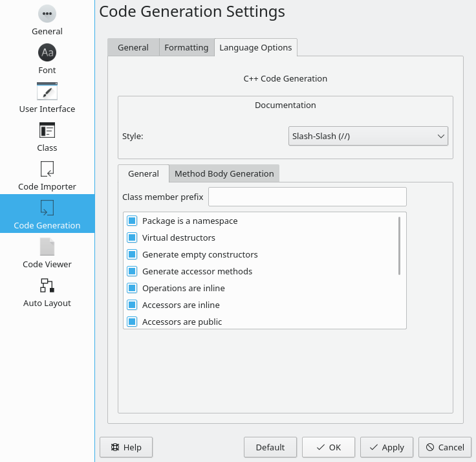Select the User Interface settings icon
The width and height of the screenshot is (476, 462).
point(47,91)
